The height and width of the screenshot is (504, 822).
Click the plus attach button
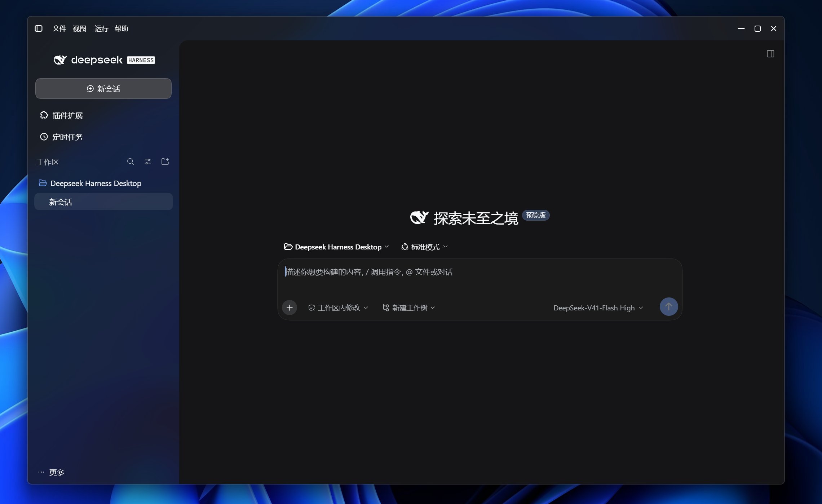point(290,308)
